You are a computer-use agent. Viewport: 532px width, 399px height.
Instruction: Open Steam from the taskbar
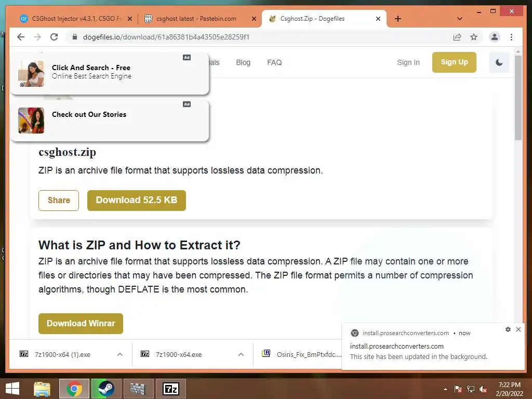[106, 389]
